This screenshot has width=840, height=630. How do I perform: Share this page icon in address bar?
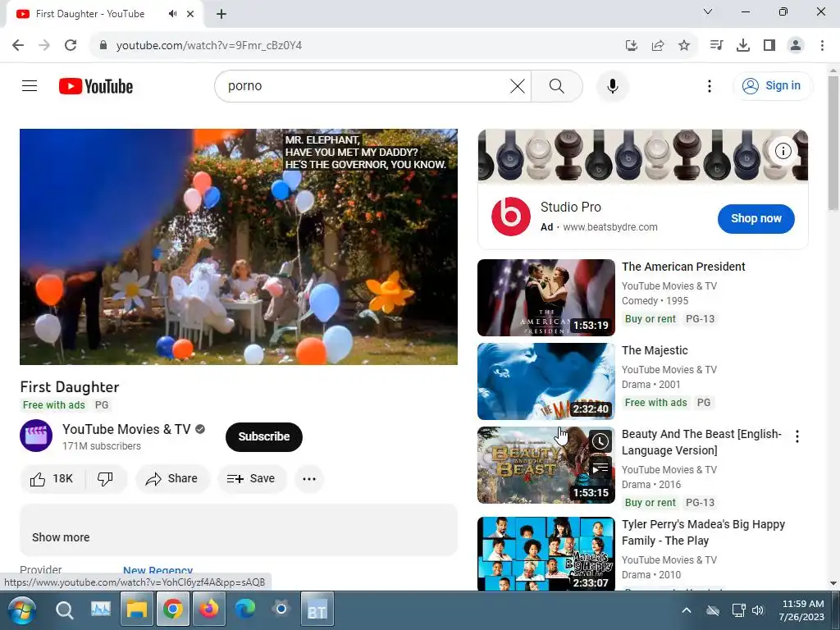point(658,46)
